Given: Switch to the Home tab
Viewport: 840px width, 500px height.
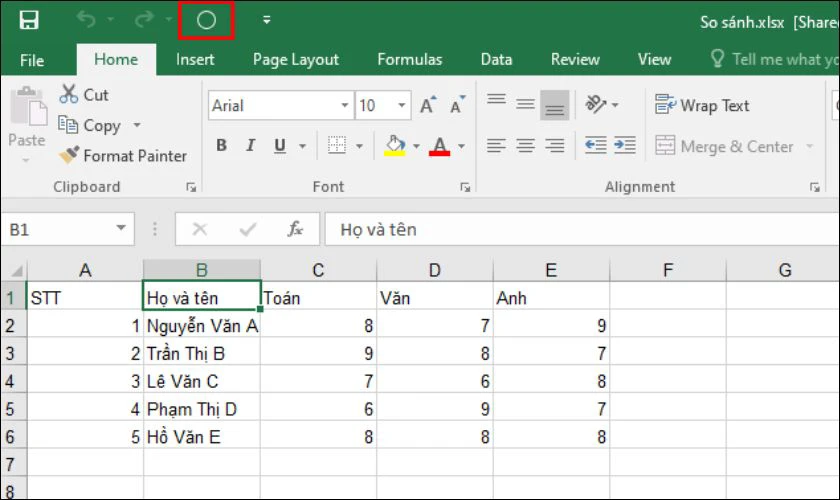Looking at the screenshot, I should pos(116,59).
